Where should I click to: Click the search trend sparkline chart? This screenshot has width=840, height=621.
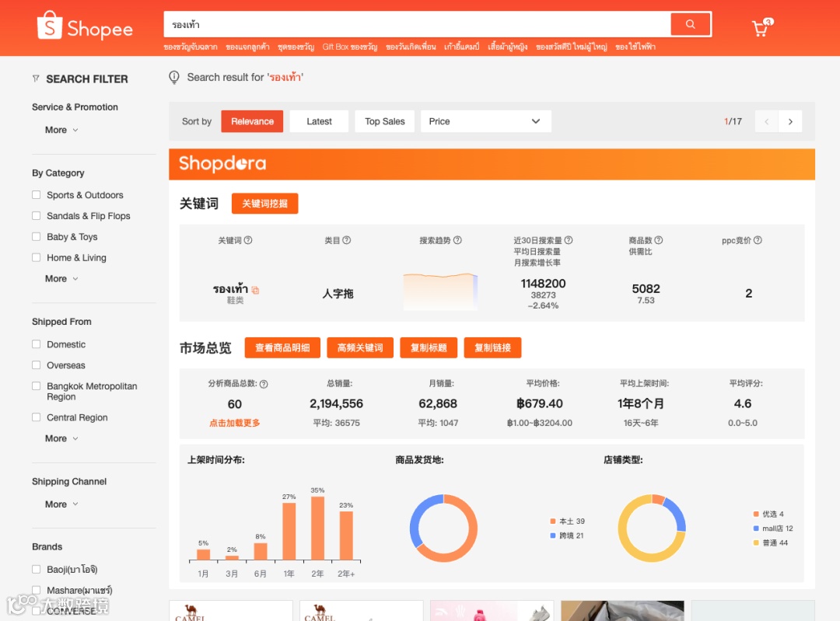(440, 291)
